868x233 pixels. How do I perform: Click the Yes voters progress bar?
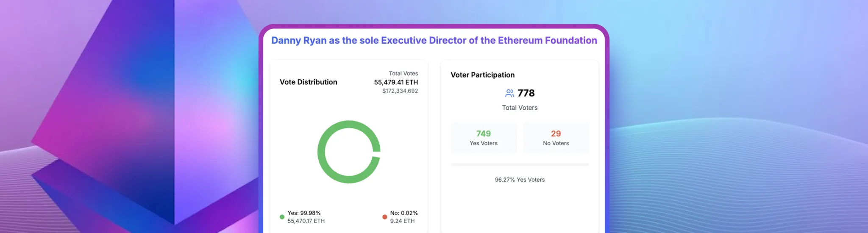pos(520,164)
